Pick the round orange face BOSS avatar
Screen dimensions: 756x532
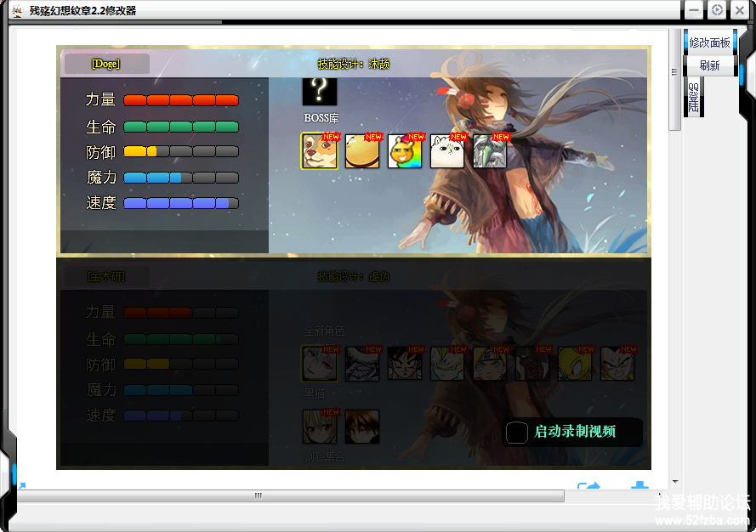pyautogui.click(x=362, y=150)
